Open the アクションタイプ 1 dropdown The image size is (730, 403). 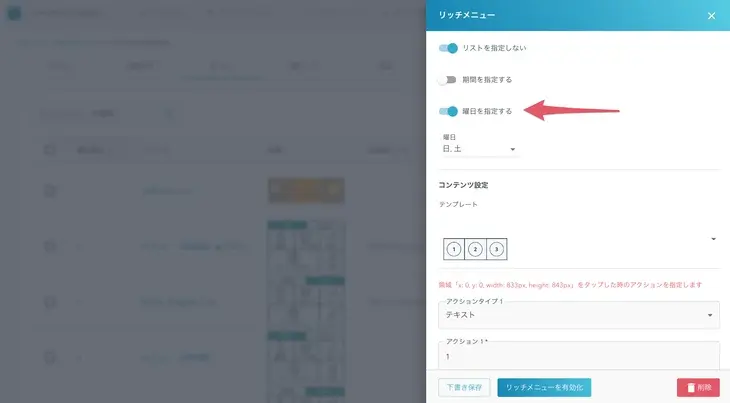pos(579,314)
